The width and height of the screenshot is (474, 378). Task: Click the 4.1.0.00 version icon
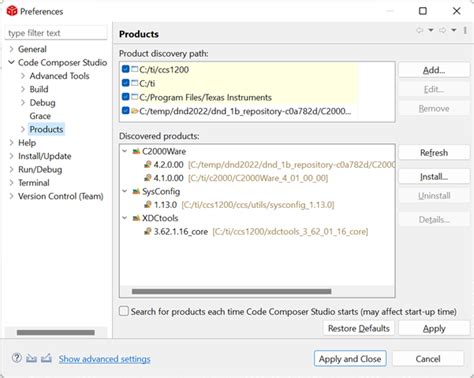pyautogui.click(x=148, y=178)
